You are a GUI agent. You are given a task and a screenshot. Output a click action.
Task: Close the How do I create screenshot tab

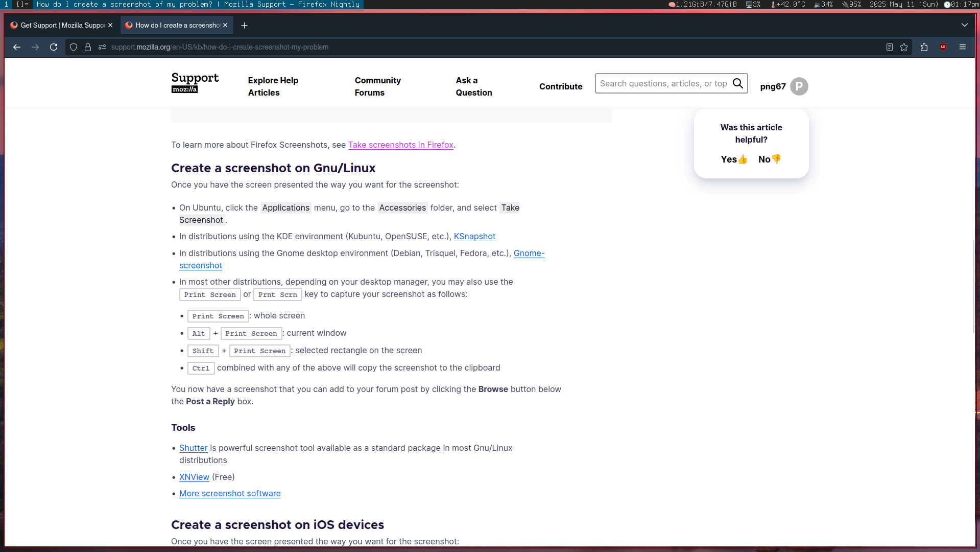[x=225, y=25]
